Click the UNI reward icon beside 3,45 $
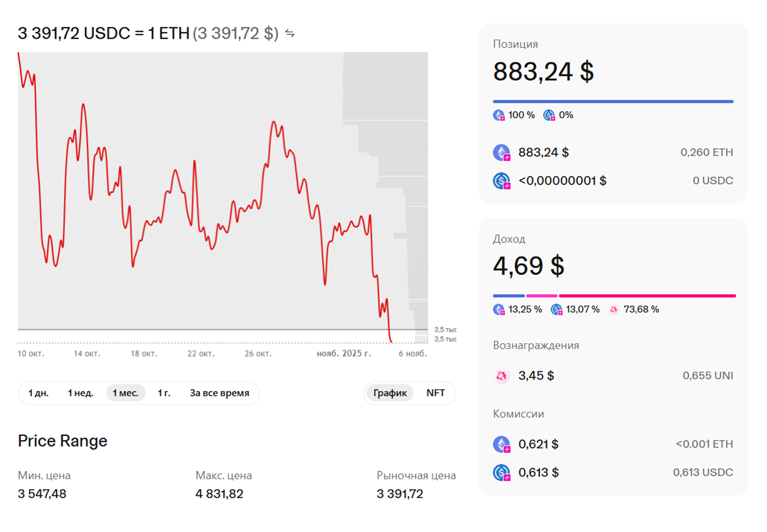 coord(502,376)
